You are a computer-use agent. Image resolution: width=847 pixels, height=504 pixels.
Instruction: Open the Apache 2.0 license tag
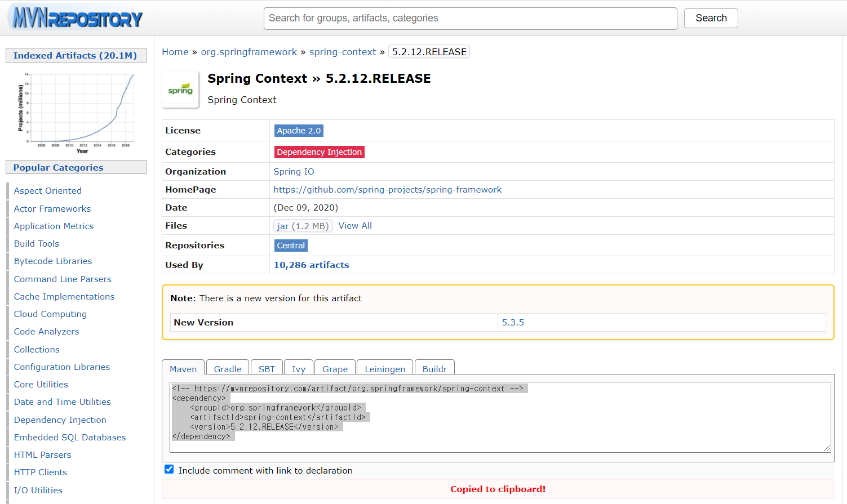pos(299,131)
